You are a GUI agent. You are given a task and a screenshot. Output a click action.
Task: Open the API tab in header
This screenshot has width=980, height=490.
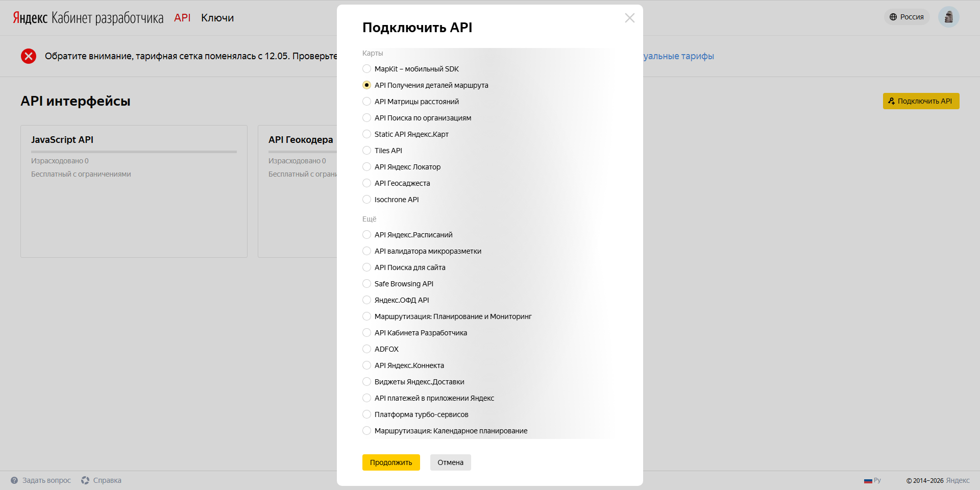click(x=182, y=18)
